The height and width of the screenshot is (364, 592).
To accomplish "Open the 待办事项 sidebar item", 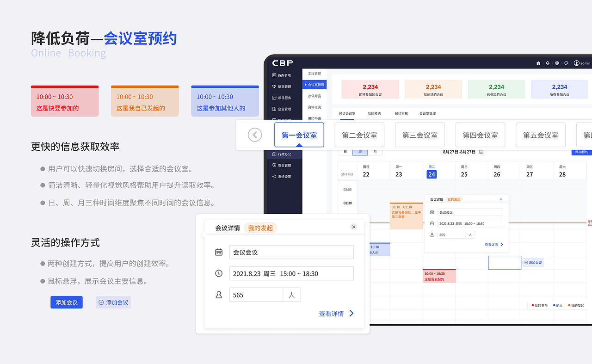I will click(x=284, y=74).
